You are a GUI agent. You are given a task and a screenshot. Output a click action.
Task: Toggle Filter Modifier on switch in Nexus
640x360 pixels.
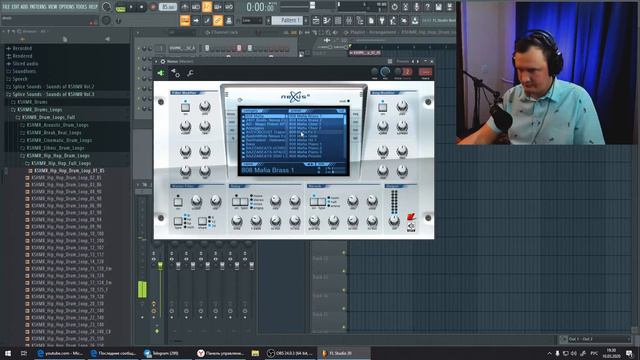185,107
